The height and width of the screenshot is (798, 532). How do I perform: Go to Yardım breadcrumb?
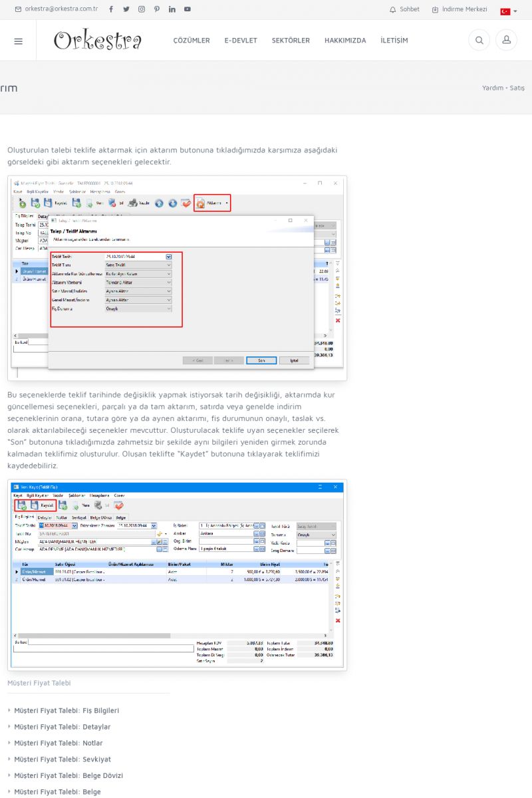(x=493, y=88)
